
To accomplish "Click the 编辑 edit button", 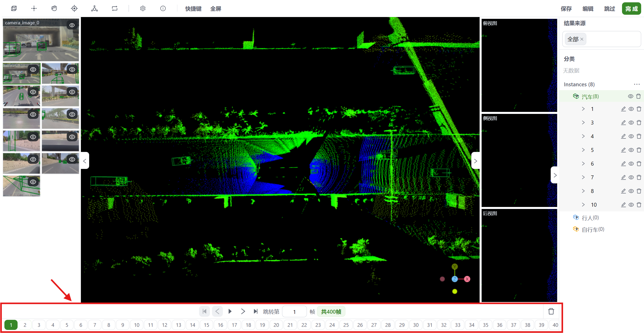I will click(588, 9).
